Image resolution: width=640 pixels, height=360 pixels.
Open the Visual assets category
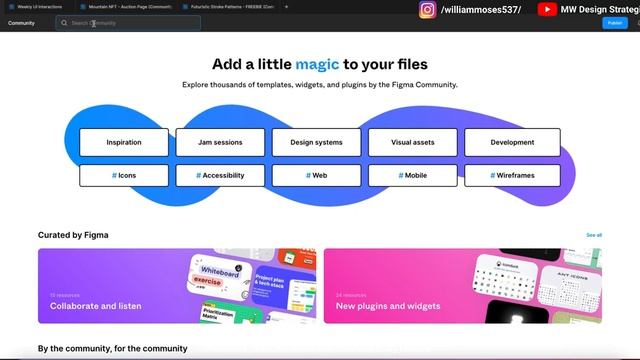coord(413,142)
